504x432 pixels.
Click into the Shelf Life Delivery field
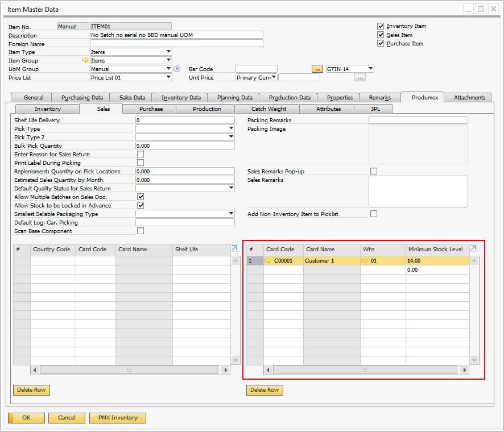point(185,121)
